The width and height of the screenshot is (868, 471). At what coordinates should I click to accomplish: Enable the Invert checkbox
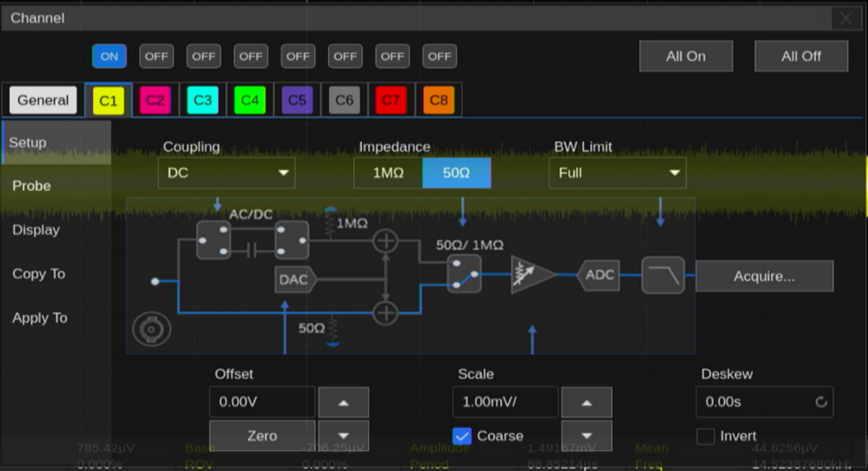coord(706,436)
